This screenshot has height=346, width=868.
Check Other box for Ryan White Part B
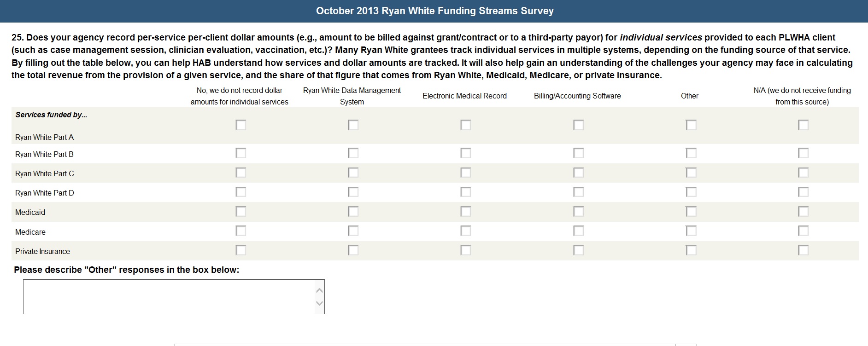pos(691,153)
